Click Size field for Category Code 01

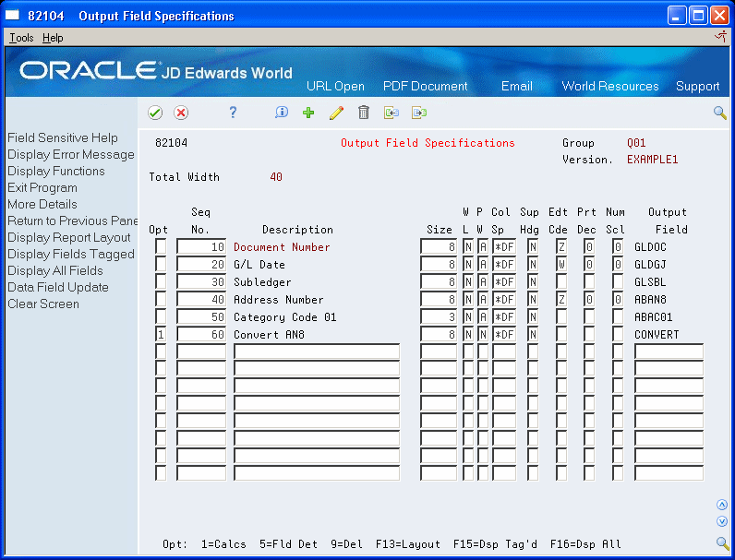tap(439, 317)
